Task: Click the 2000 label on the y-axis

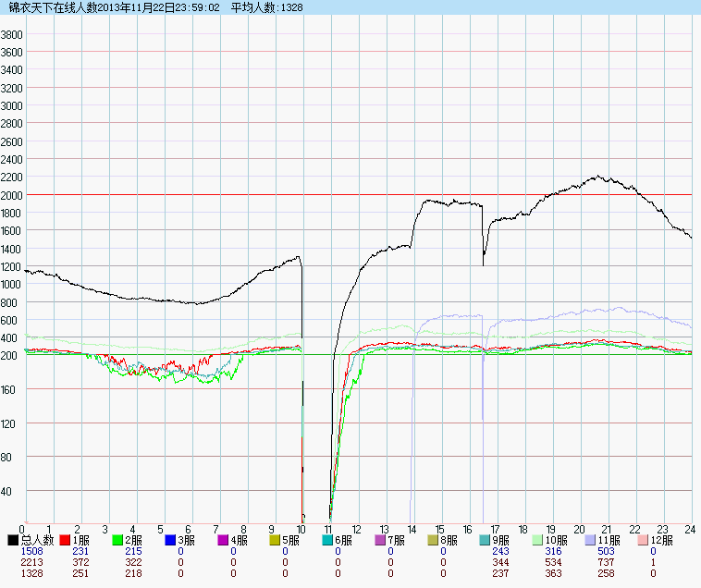Action: click(x=12, y=195)
